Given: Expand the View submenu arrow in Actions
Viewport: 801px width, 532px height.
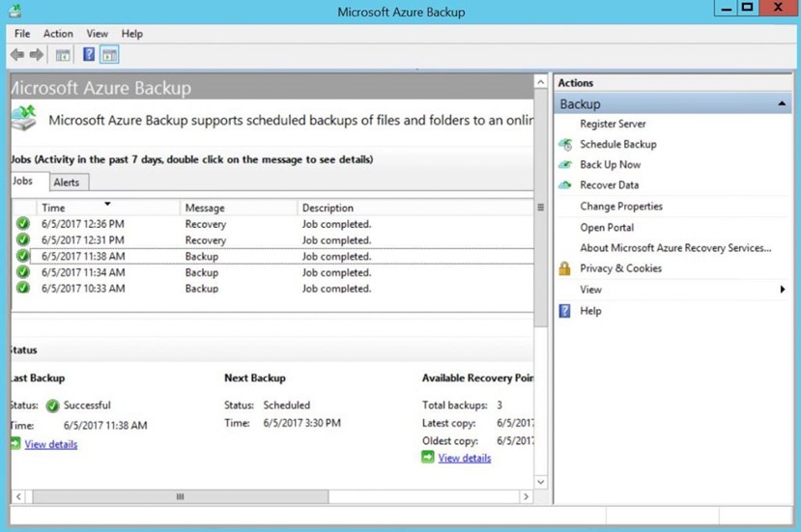Looking at the screenshot, I should click(x=782, y=290).
